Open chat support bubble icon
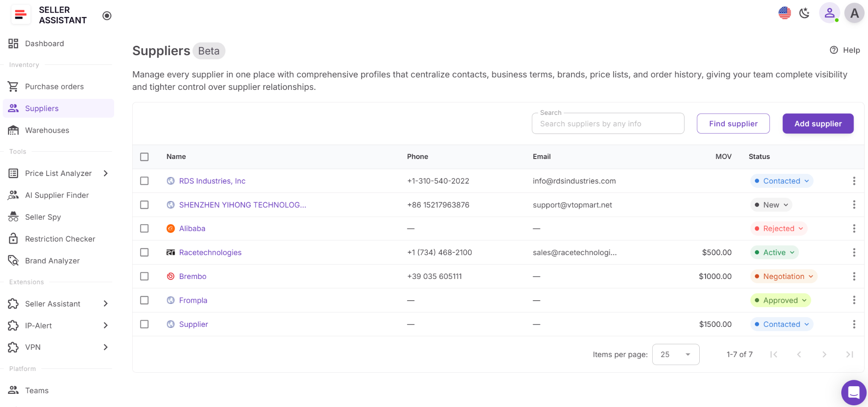This screenshot has height=407, width=868. (x=853, y=392)
